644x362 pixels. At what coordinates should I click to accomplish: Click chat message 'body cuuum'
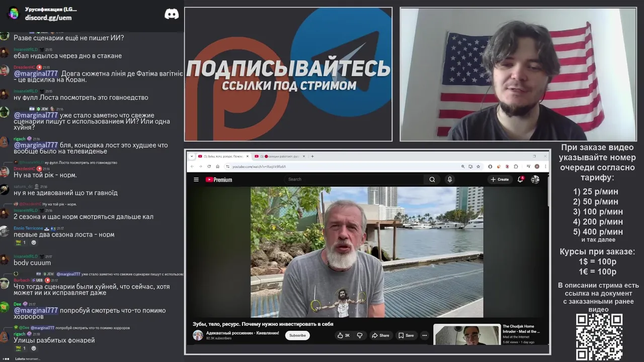click(32, 262)
